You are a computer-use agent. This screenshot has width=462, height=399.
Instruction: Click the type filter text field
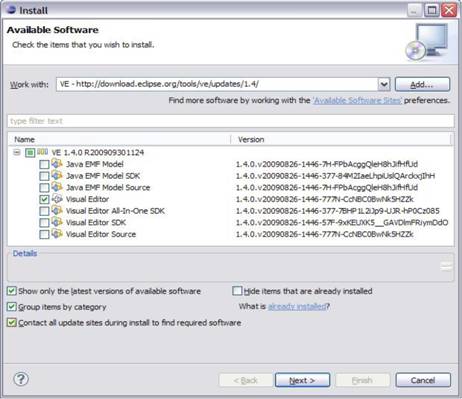[231, 121]
